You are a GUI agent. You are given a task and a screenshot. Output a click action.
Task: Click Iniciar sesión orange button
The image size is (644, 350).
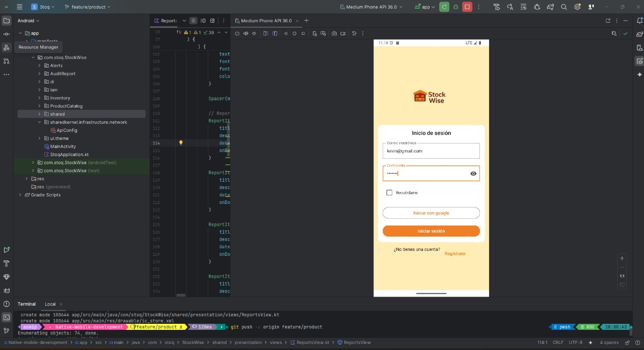click(431, 231)
